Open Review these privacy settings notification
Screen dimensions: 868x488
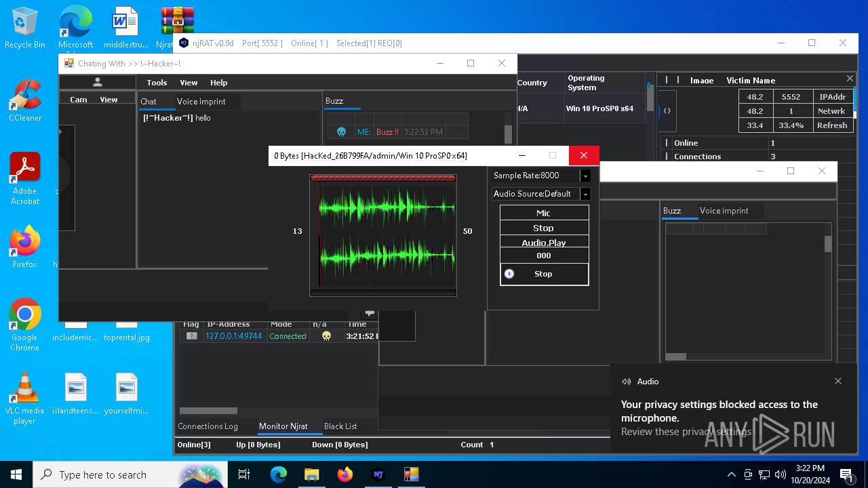tap(686, 432)
